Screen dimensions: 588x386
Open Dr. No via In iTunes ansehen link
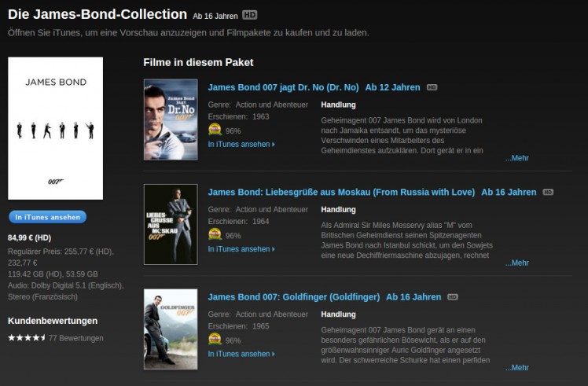point(241,145)
